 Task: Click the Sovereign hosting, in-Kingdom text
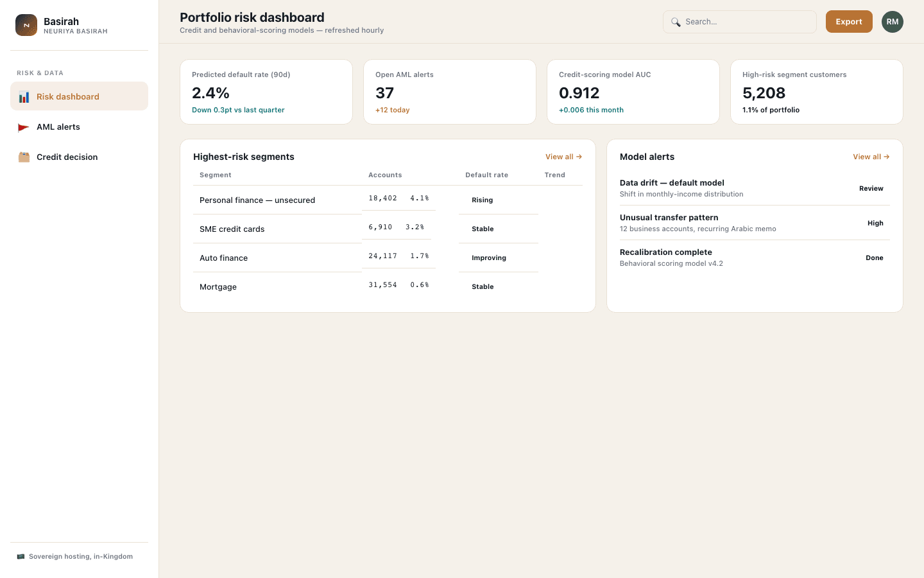pos(81,557)
